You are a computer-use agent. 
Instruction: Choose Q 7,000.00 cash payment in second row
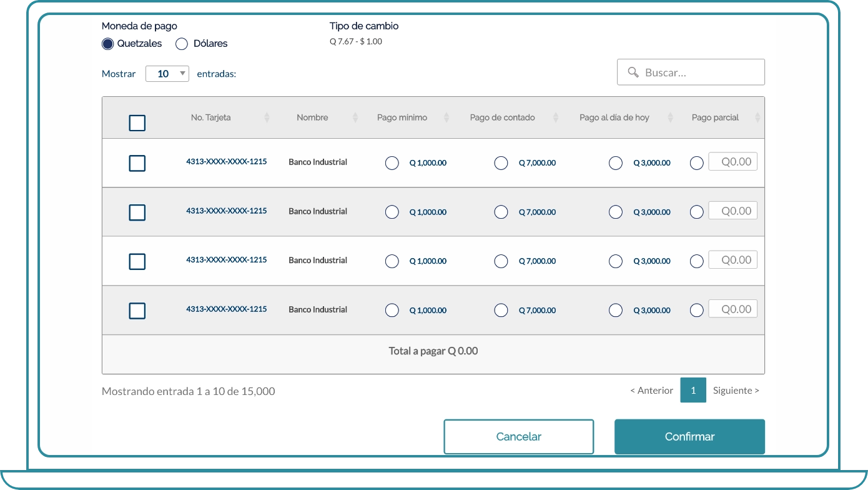click(x=501, y=212)
